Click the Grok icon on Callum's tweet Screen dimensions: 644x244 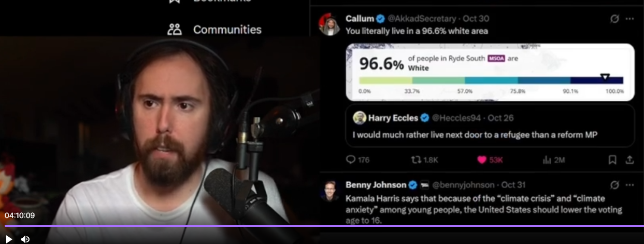tap(614, 19)
